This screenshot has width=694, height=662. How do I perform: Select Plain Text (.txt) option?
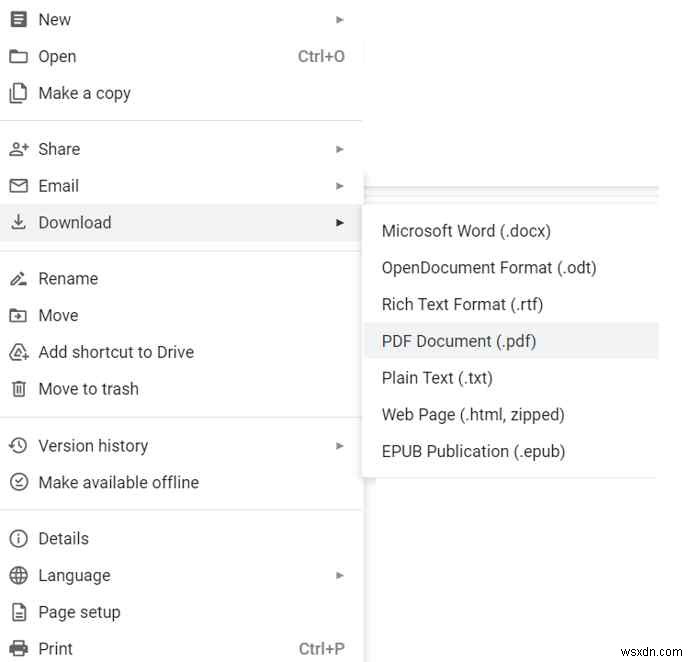coord(511,378)
